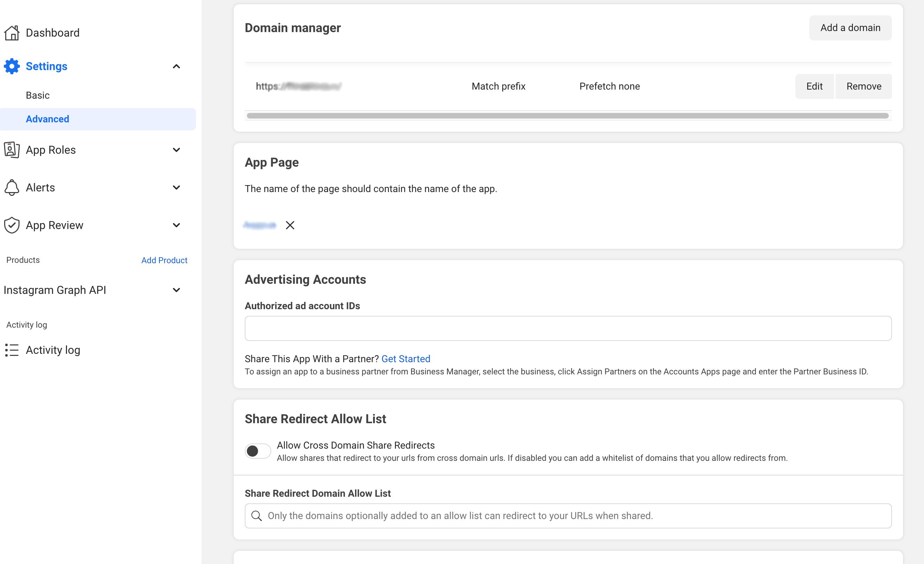This screenshot has height=564, width=924.
Task: Click the Settings gear icon
Action: [12, 66]
